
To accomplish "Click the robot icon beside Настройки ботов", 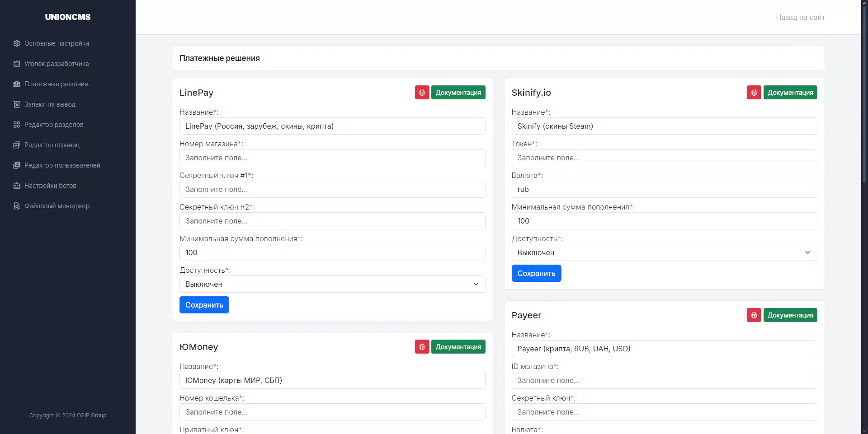I will point(17,186).
